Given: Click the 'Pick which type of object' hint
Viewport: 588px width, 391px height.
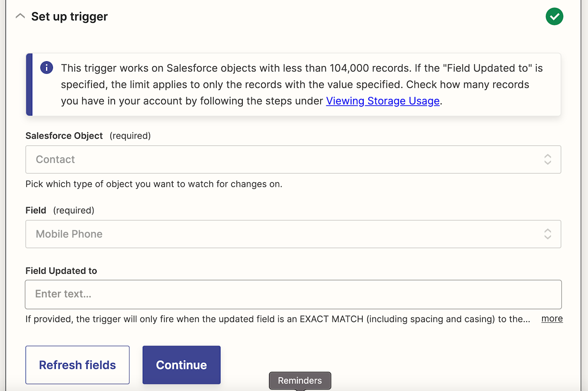Looking at the screenshot, I should point(154,184).
